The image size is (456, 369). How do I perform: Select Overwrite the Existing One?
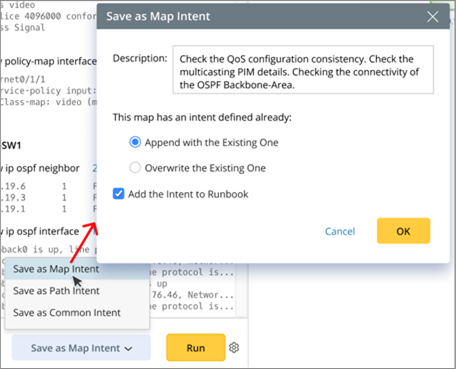pyautogui.click(x=135, y=168)
